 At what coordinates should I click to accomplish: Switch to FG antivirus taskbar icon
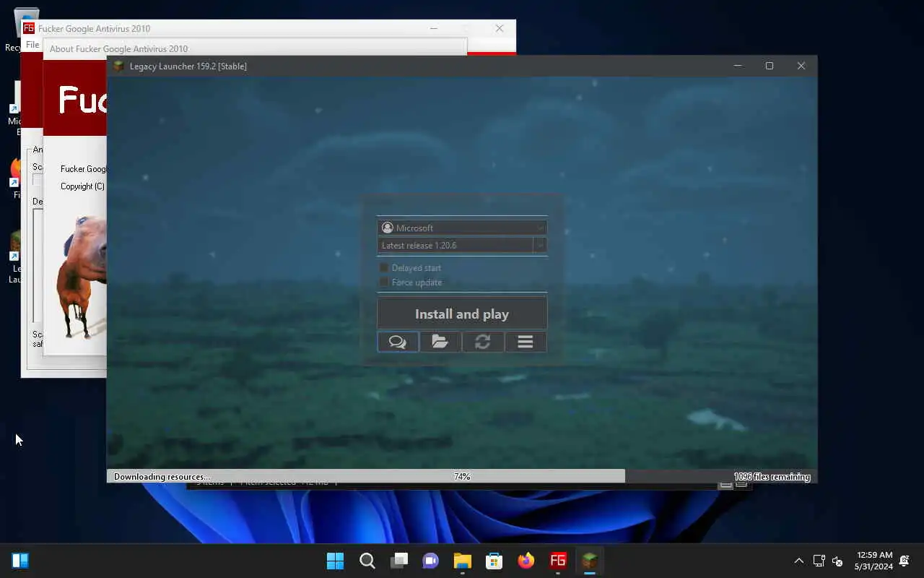tap(558, 561)
